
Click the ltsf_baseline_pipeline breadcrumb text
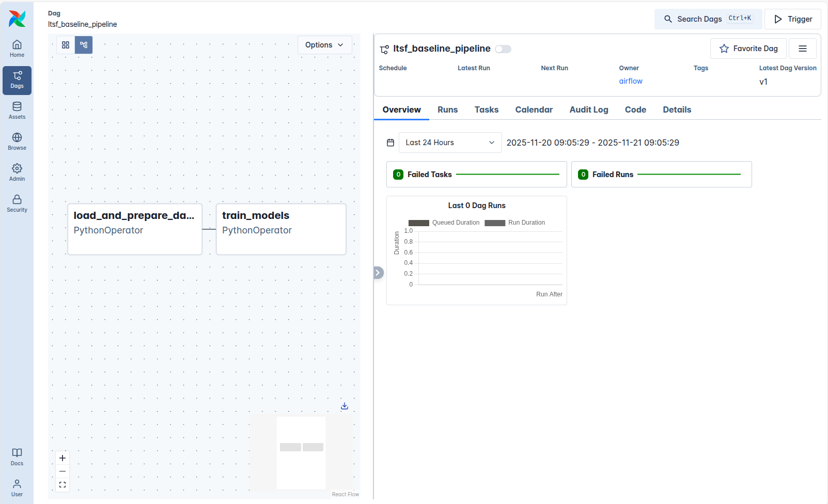(83, 24)
